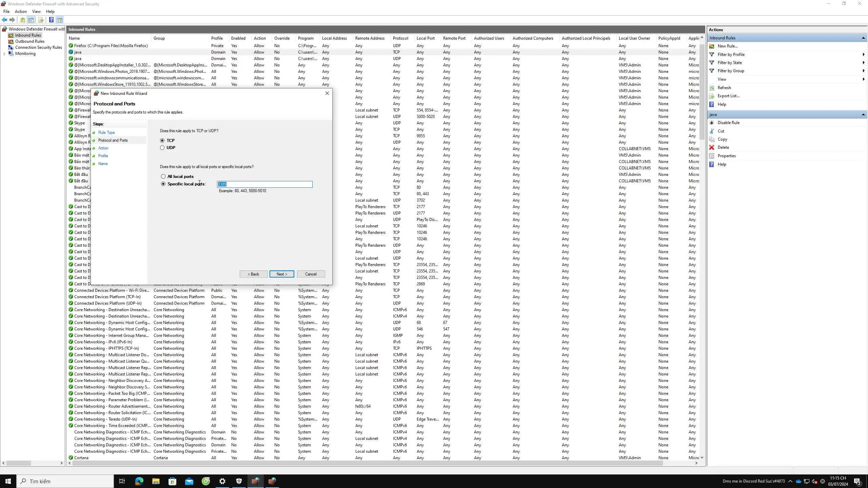Open Windows Security shield in taskbar
Screen dimensions: 868x488
point(239,481)
